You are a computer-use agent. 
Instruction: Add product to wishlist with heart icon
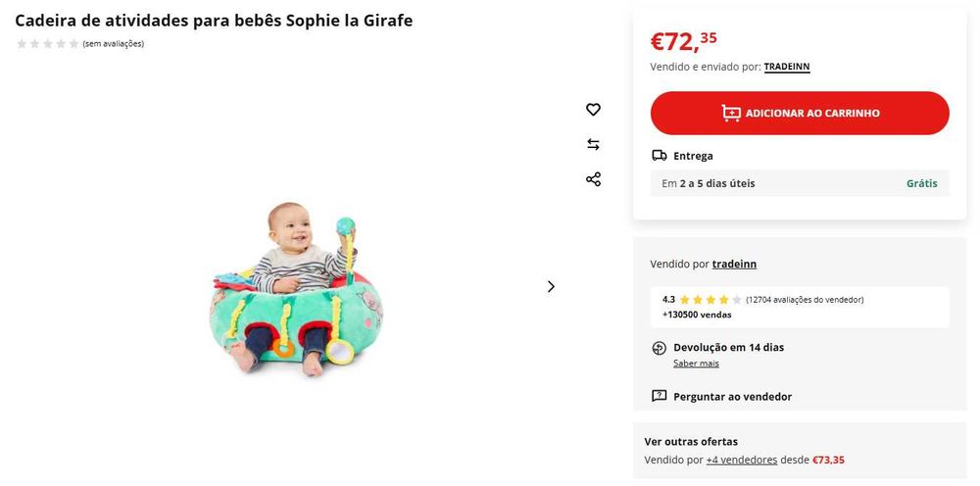point(593,110)
